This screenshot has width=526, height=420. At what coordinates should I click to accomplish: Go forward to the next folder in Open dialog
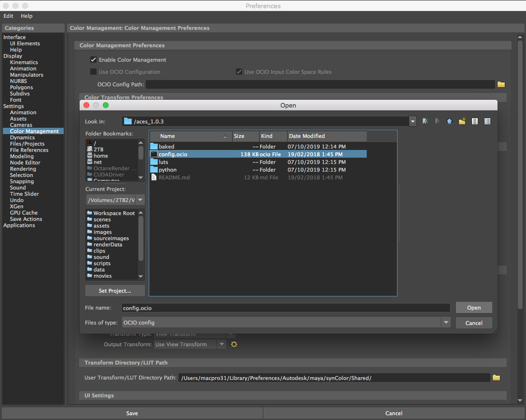437,122
